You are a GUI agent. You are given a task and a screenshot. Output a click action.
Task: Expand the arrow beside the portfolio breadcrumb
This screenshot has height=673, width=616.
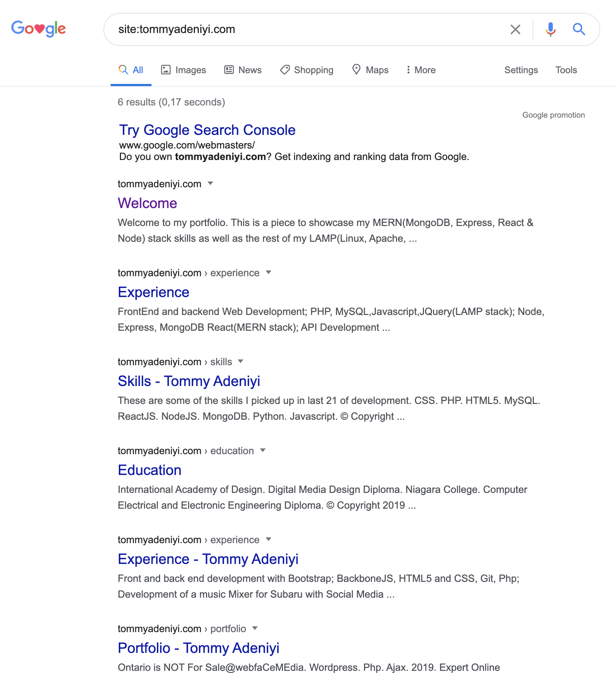point(255,629)
